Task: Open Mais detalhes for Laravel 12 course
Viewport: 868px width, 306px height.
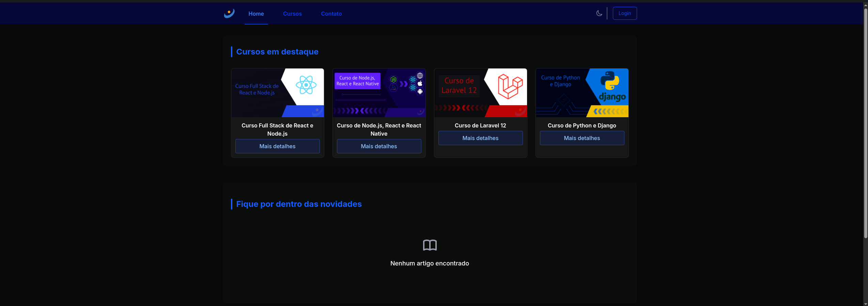Action: tap(480, 138)
